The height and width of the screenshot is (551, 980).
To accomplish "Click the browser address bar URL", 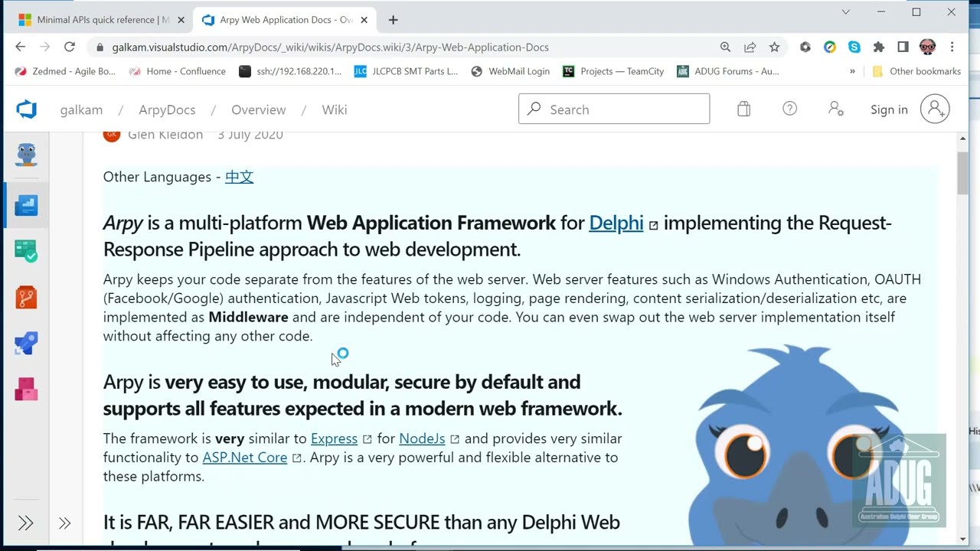I will click(330, 47).
